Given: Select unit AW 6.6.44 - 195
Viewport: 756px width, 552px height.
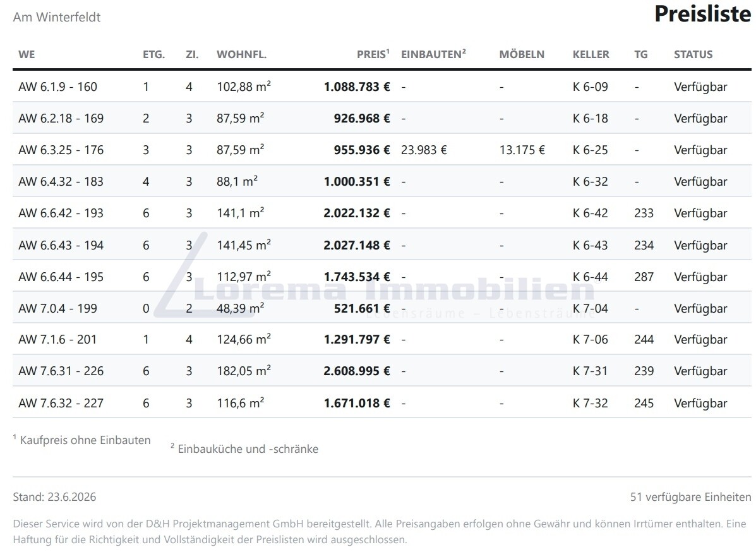Looking at the screenshot, I should click(61, 277).
